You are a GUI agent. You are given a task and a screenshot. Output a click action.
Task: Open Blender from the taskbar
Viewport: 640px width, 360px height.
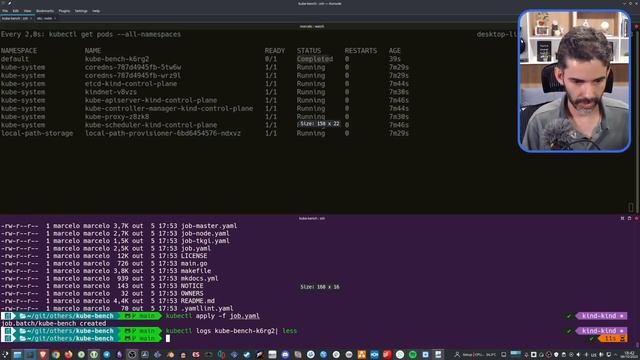pos(170,355)
